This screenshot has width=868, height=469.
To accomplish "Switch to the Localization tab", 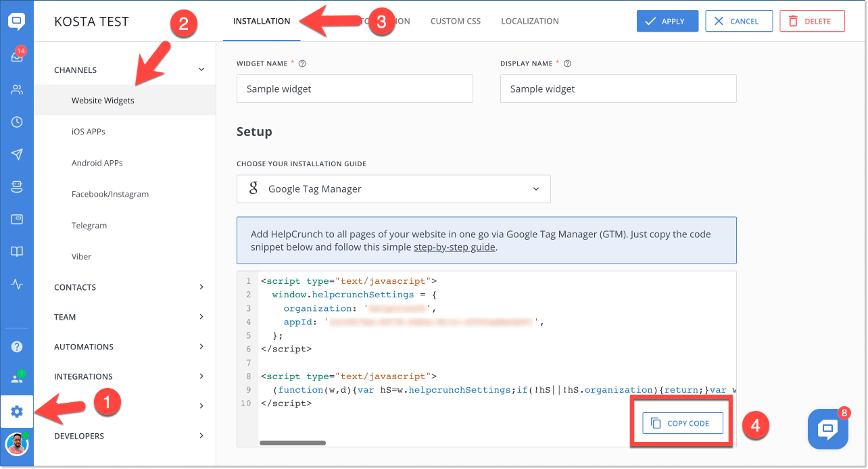I will [x=530, y=21].
